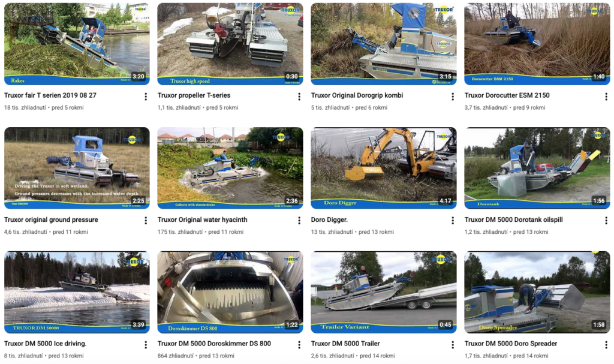Image resolution: width=614 pixels, height=364 pixels.
Task: Click the Truxor Dorocutter ESM 2150 title
Action: point(507,95)
